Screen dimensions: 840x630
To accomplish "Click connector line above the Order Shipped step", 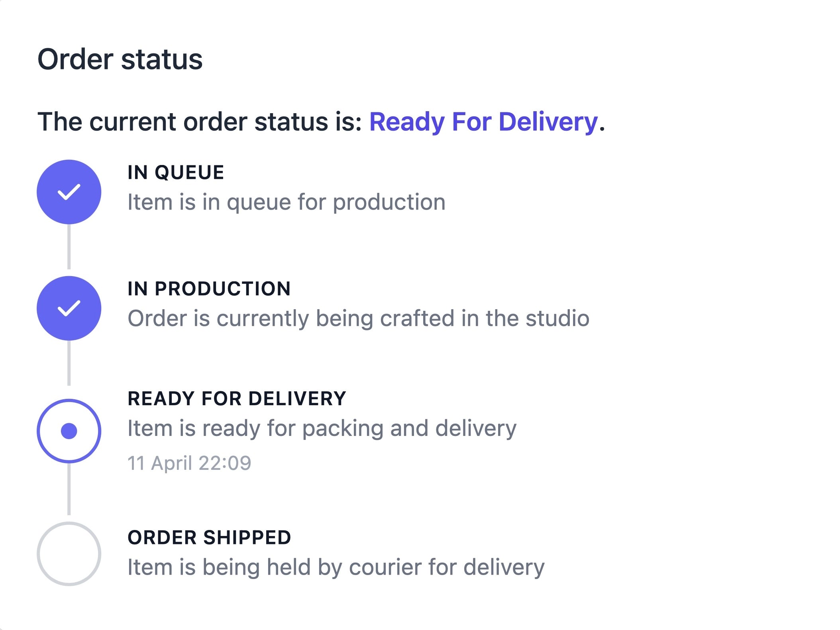I will 69,489.
